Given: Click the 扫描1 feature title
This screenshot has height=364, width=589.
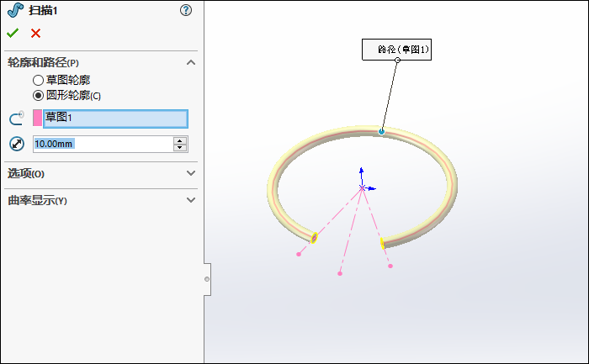Looking at the screenshot, I should 43,10.
